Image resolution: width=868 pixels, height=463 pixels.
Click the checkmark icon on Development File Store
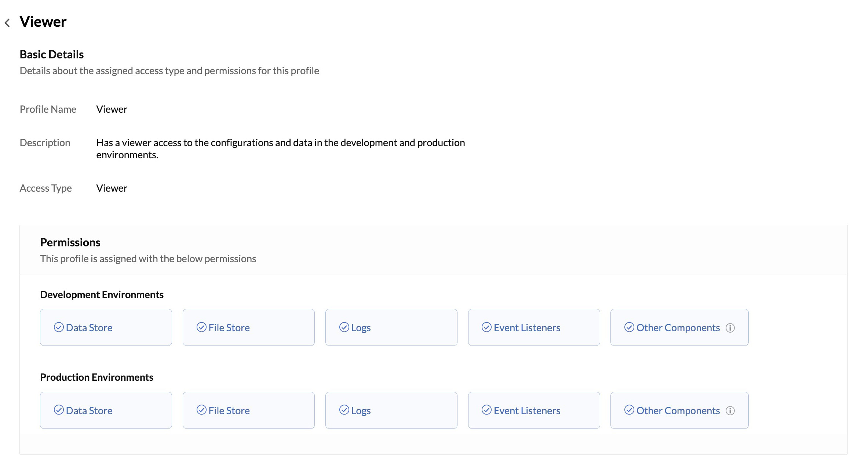[x=202, y=327]
